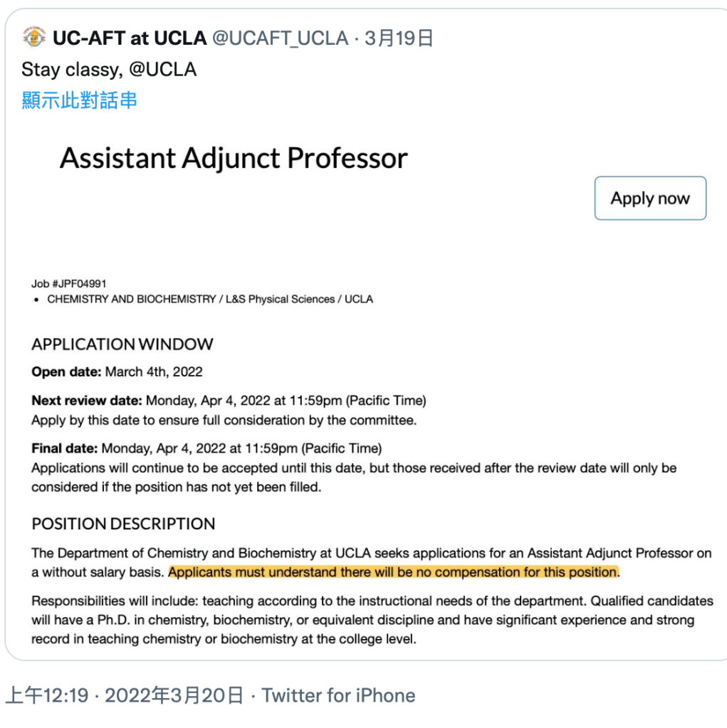Click the APPLICATION WINDOW heading
Screen dimensions: 727x728
coord(122,344)
